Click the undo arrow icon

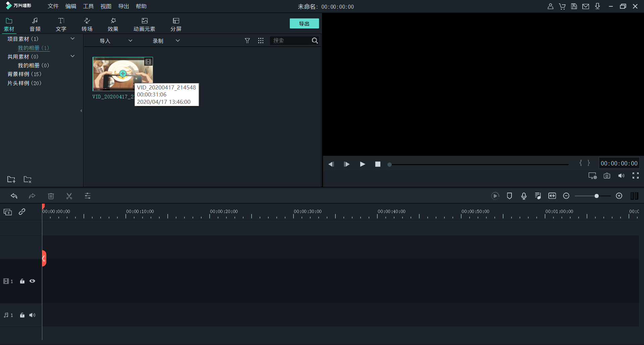[14, 196]
